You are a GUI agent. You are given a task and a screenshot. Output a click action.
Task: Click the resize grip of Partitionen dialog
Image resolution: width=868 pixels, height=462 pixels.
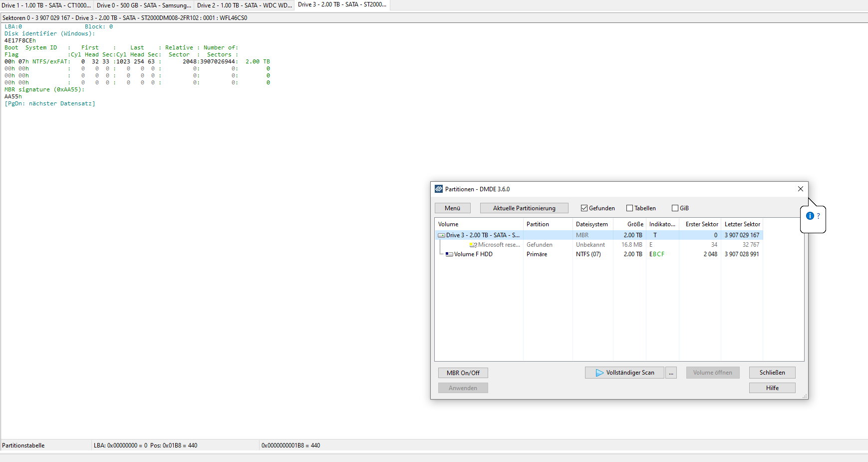805,396
